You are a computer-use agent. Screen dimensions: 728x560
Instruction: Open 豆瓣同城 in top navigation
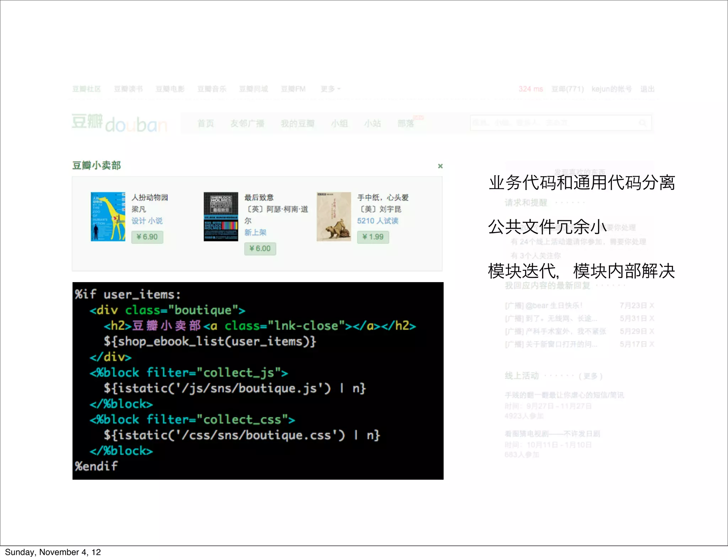[x=253, y=89]
